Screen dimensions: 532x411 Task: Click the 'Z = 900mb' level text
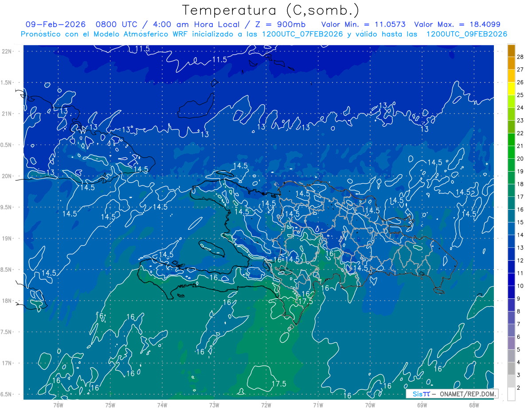tap(282, 25)
